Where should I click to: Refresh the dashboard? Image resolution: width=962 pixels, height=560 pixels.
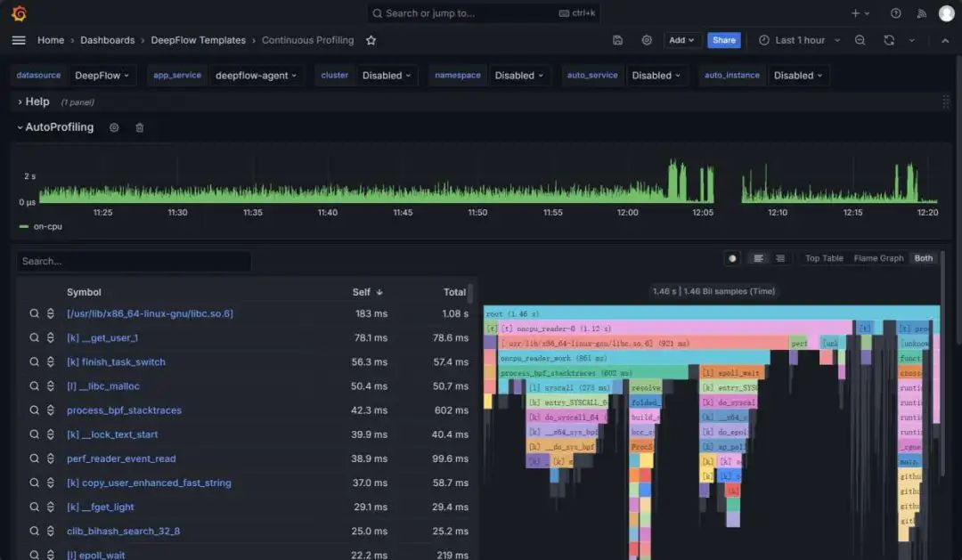(x=888, y=40)
